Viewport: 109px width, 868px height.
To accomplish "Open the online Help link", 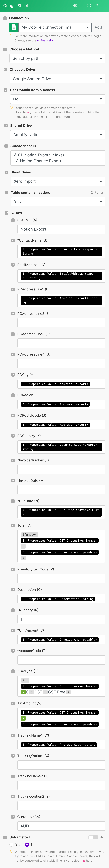I will pyautogui.click(x=45, y=40).
